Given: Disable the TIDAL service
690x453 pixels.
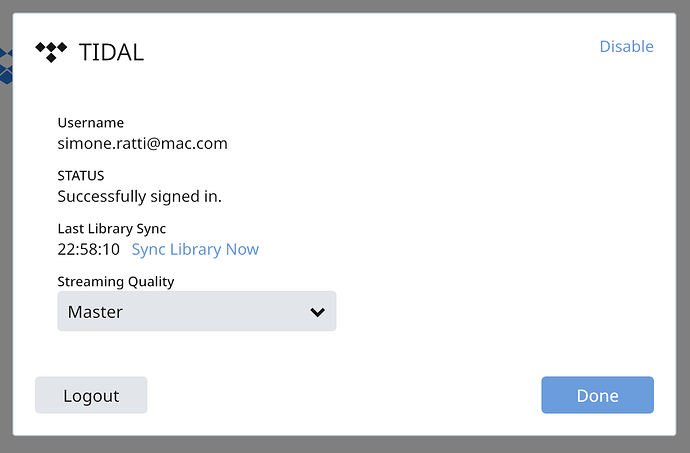Looking at the screenshot, I should pyautogui.click(x=626, y=47).
